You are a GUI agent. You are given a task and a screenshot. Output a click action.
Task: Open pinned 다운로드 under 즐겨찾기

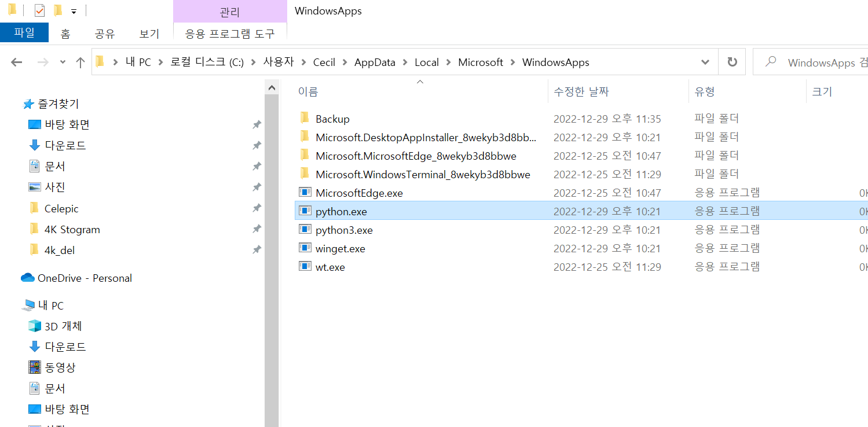[65, 145]
